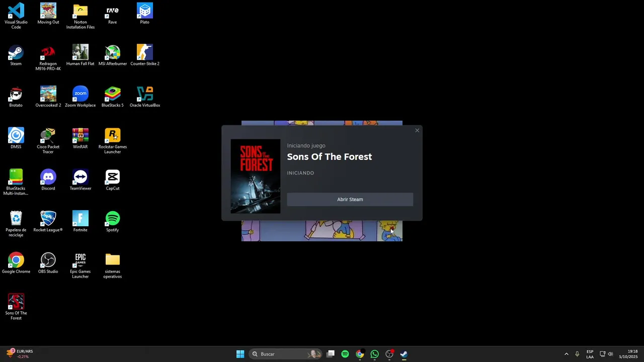The height and width of the screenshot is (362, 644).
Task: Open the Windows Start menu
Action: click(x=240, y=354)
